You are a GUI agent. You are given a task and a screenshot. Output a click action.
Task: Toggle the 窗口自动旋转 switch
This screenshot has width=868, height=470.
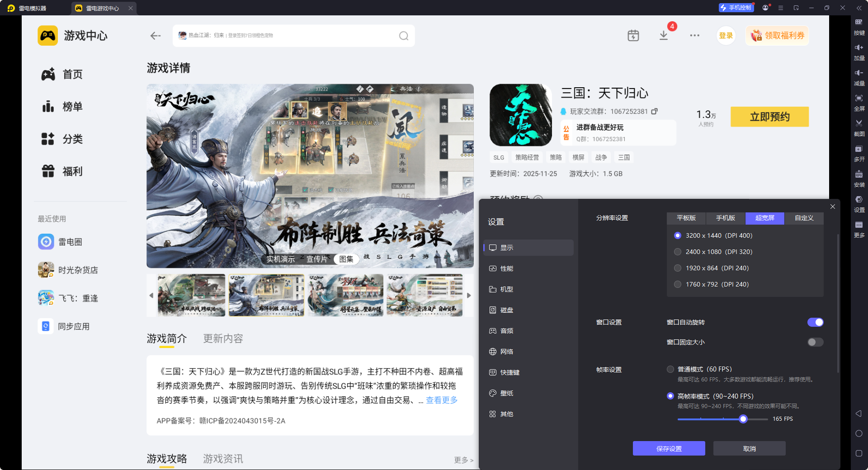pyautogui.click(x=816, y=322)
